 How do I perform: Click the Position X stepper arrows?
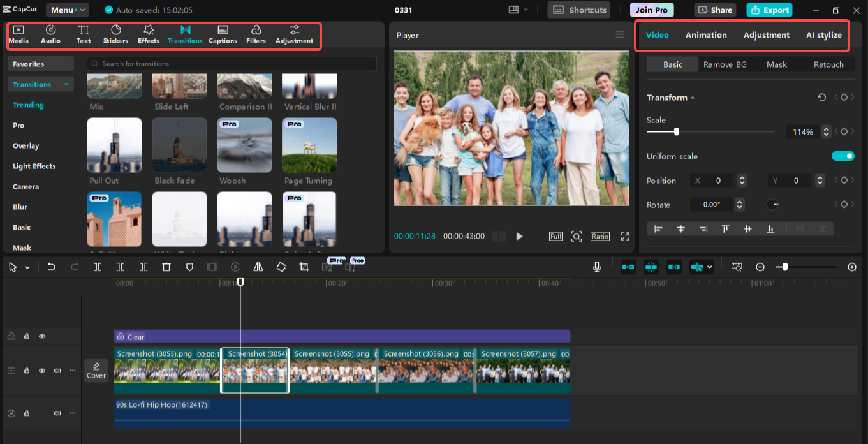(742, 181)
